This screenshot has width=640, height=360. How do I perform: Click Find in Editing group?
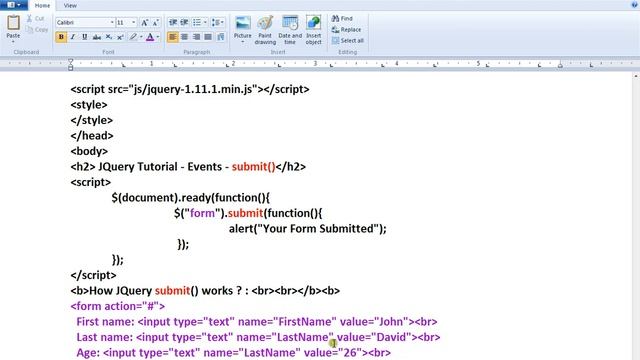tap(342, 18)
